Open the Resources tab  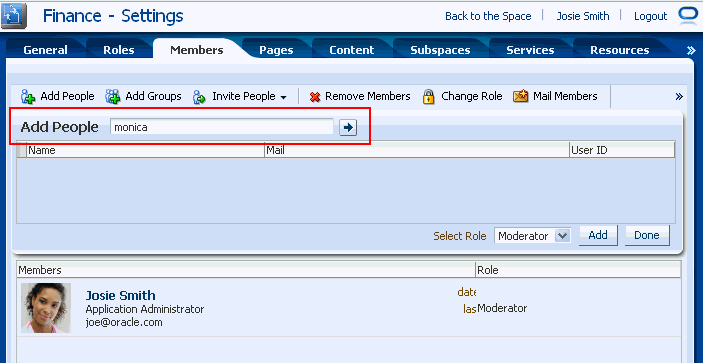620,50
